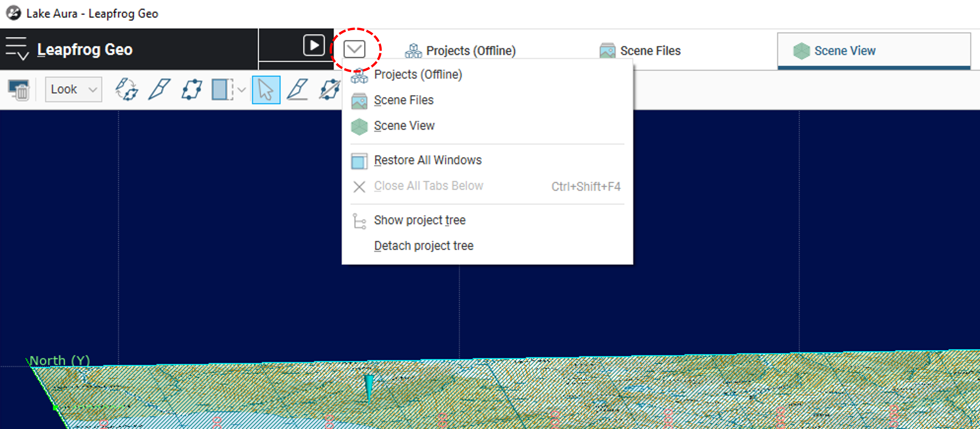Open the Look dropdown
The height and width of the screenshot is (429, 980).
[73, 89]
